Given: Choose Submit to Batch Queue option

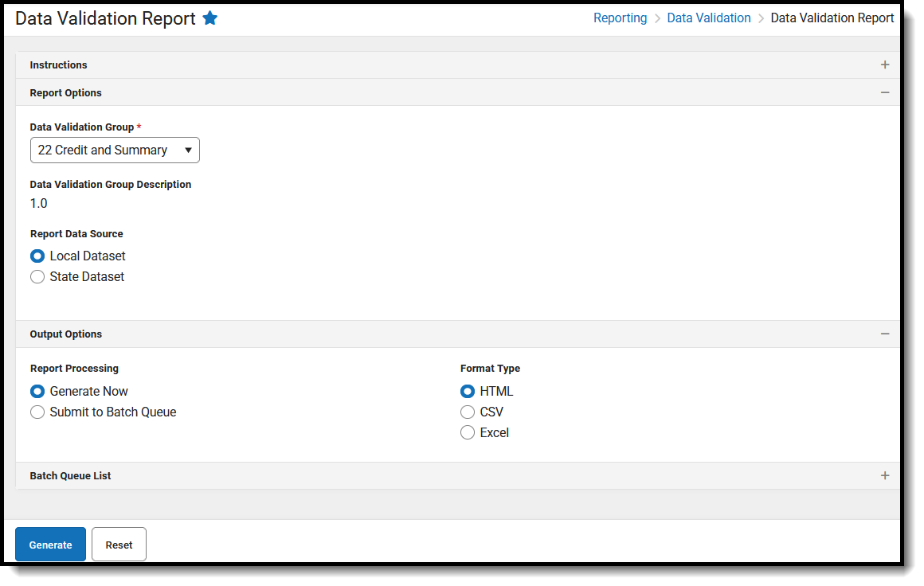Looking at the screenshot, I should pyautogui.click(x=37, y=412).
